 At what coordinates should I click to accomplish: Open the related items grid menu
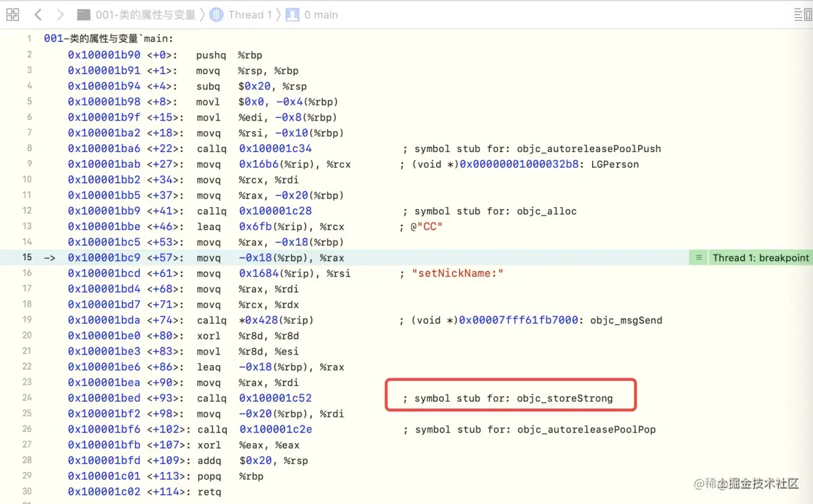click(12, 14)
